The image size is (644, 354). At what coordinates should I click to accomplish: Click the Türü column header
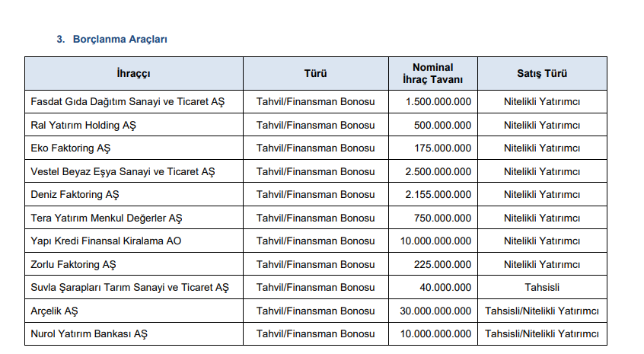315,74
